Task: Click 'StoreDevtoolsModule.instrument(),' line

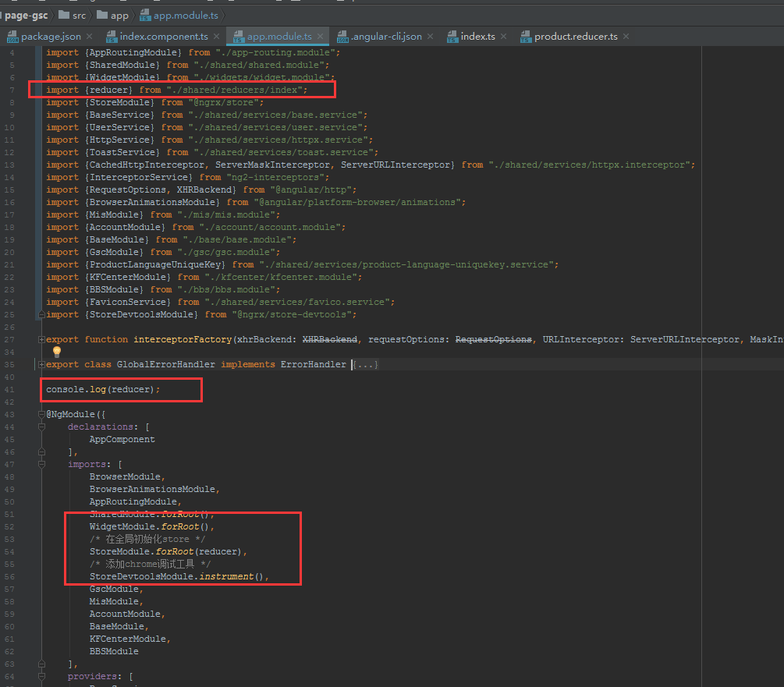Action: point(179,576)
